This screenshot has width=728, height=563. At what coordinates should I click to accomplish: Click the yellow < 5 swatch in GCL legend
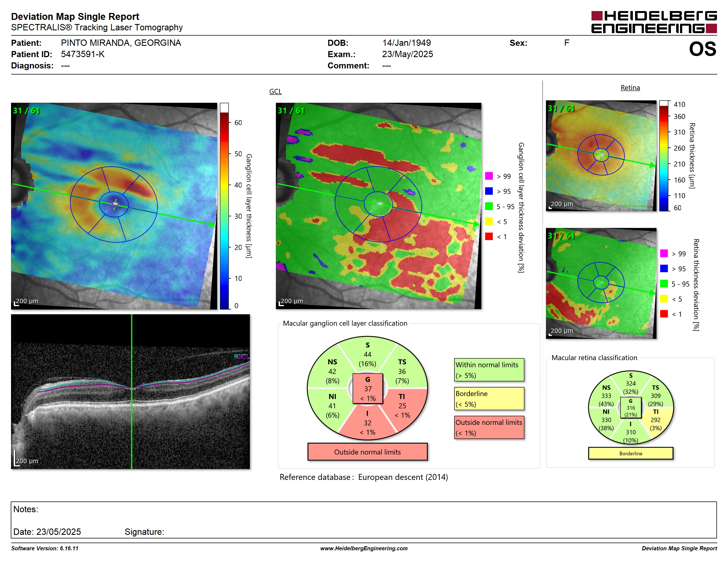(489, 221)
